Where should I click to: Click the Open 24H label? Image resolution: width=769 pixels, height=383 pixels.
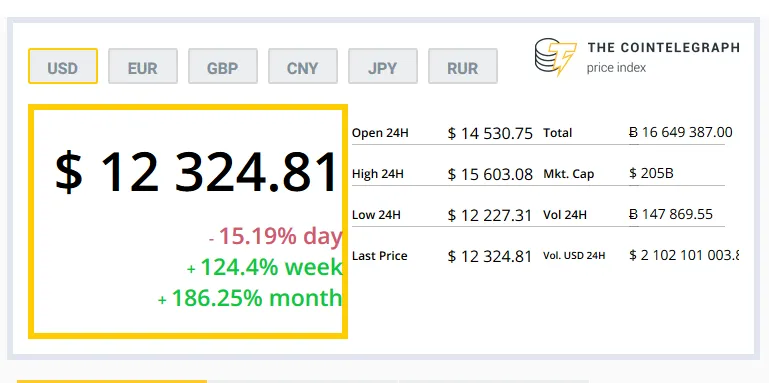380,133
